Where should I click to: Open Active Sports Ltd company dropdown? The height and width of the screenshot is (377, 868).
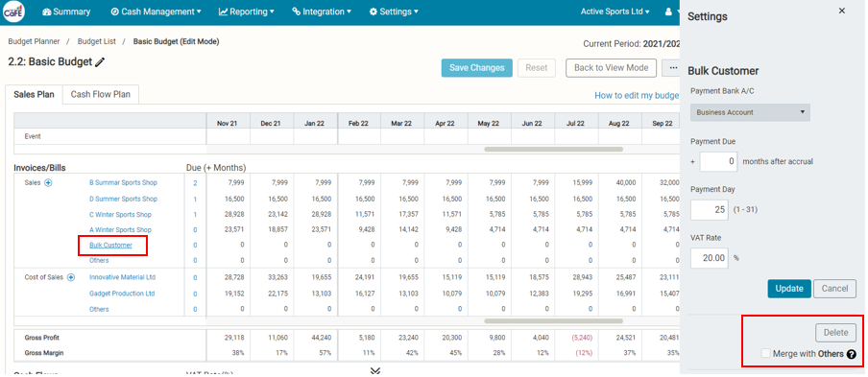[615, 12]
